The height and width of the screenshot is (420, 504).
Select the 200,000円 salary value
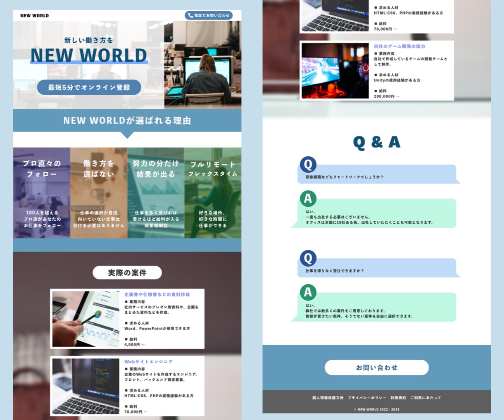(387, 96)
